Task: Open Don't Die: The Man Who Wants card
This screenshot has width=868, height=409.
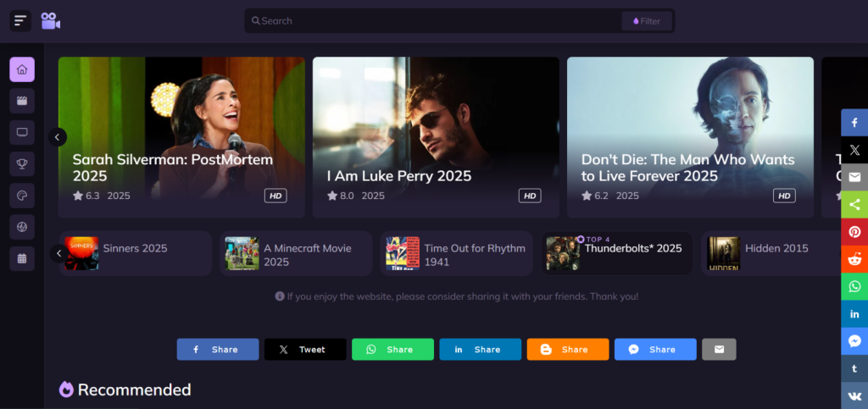Action: coord(690,137)
